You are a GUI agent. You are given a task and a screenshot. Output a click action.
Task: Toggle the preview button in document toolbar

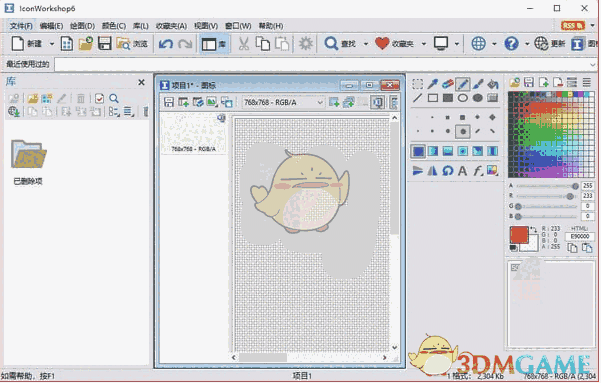pyautogui.click(x=378, y=102)
